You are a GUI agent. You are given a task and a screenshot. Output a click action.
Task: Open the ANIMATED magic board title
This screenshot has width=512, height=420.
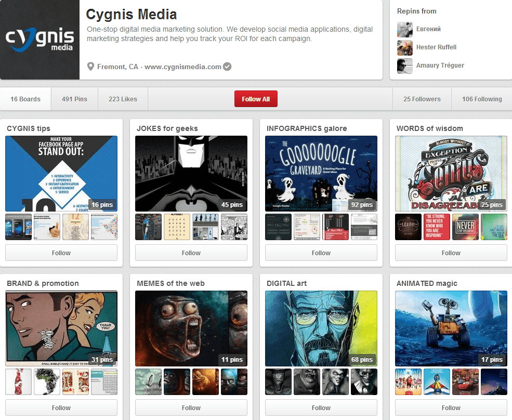427,283
